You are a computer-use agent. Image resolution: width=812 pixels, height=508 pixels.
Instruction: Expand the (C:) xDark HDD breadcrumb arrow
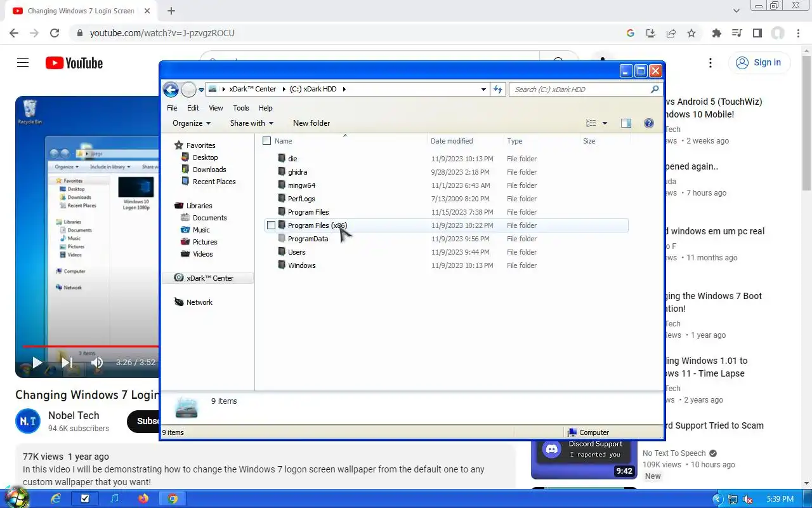click(344, 90)
